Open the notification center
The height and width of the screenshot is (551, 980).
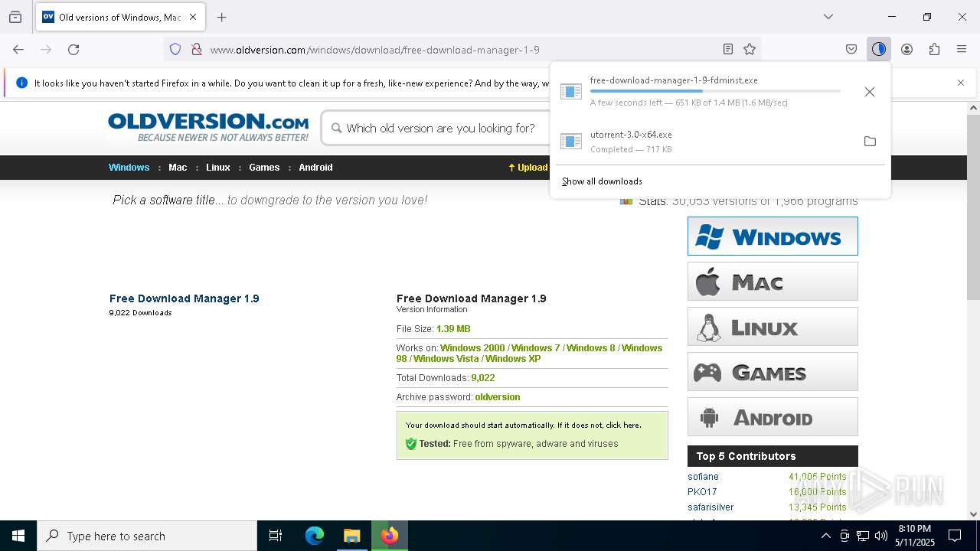pyautogui.click(x=955, y=536)
